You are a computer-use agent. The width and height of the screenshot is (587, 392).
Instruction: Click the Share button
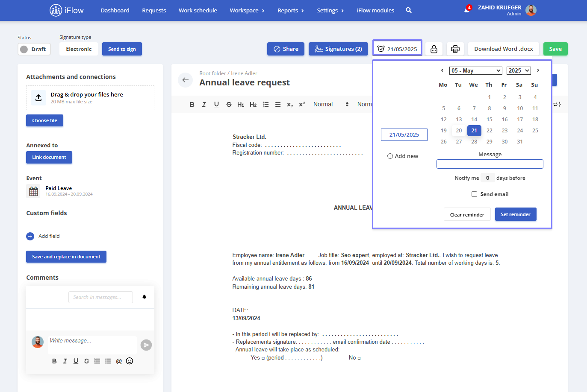click(286, 49)
